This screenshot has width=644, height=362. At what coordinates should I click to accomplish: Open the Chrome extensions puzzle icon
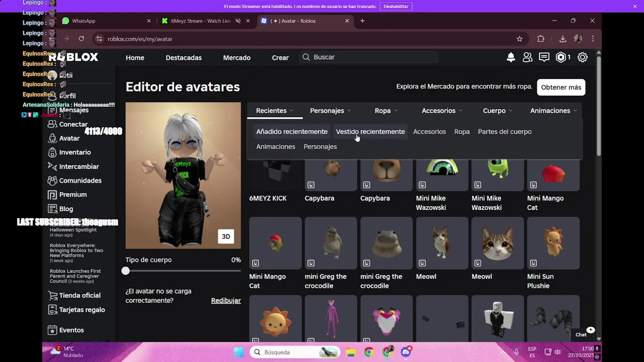click(541, 39)
